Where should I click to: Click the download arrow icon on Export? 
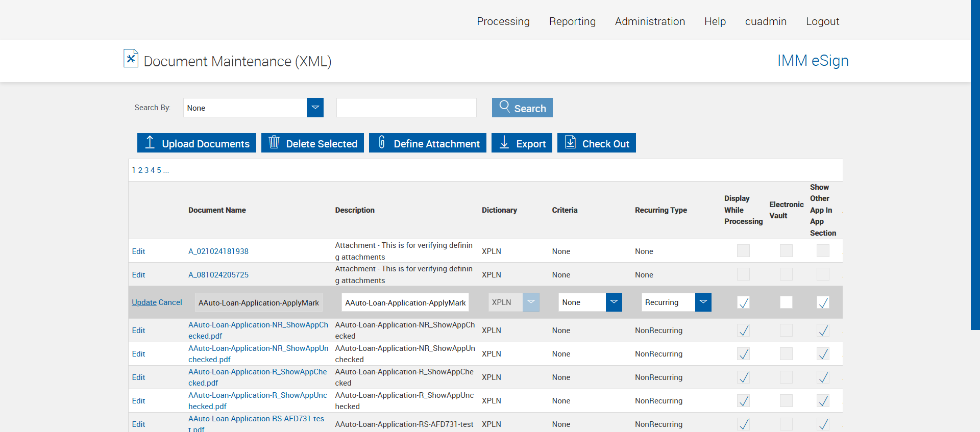pos(504,142)
